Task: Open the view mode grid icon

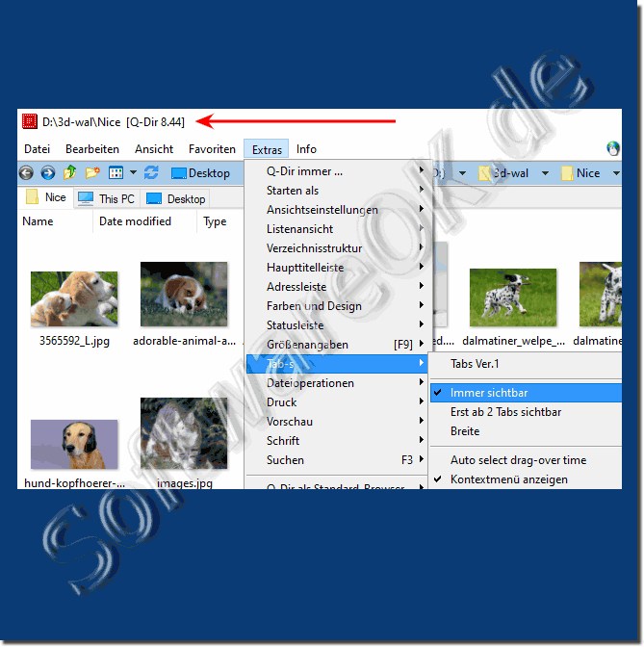Action: (116, 173)
